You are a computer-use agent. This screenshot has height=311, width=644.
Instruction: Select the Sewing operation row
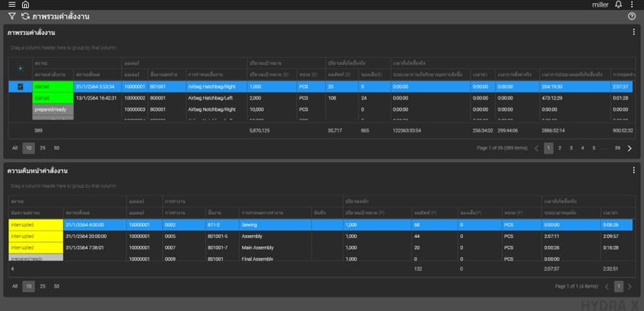point(322,225)
